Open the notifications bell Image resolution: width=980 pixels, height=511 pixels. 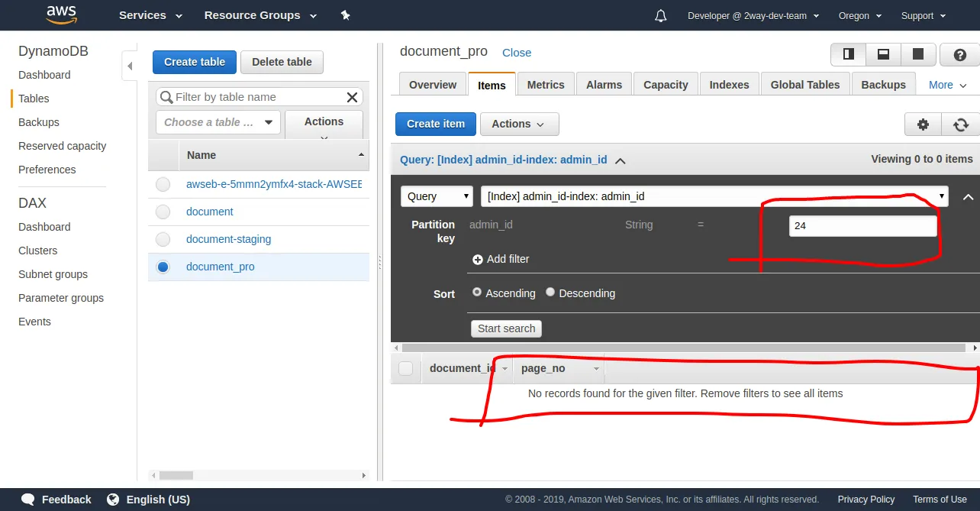pos(661,15)
